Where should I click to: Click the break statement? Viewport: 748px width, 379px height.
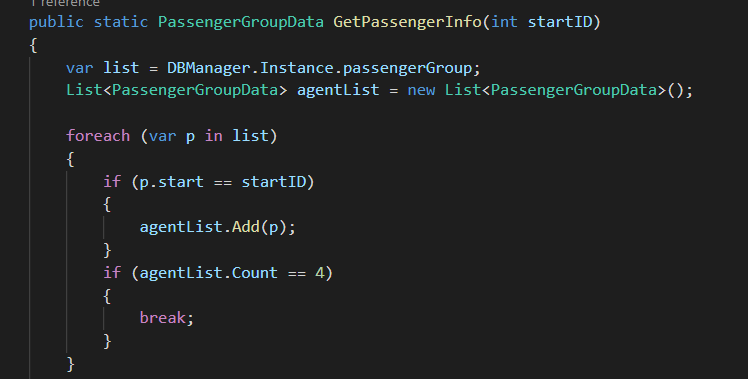click(162, 317)
